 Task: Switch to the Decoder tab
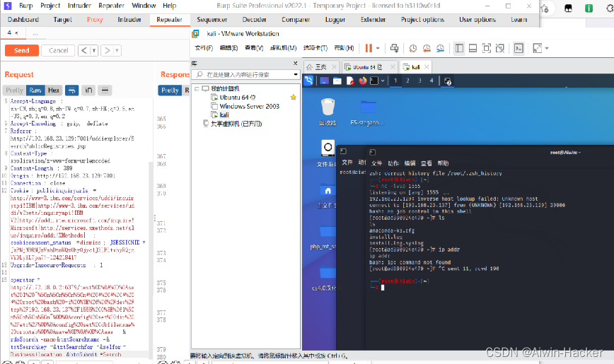254,20
